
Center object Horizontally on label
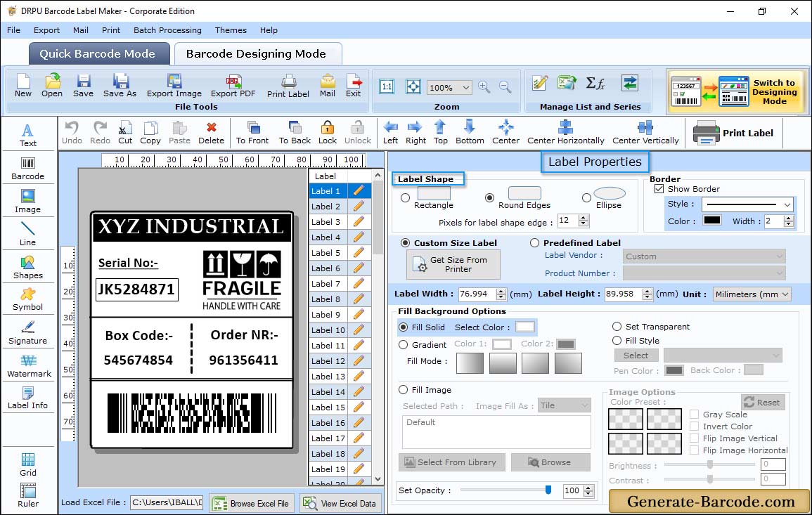[x=565, y=133]
